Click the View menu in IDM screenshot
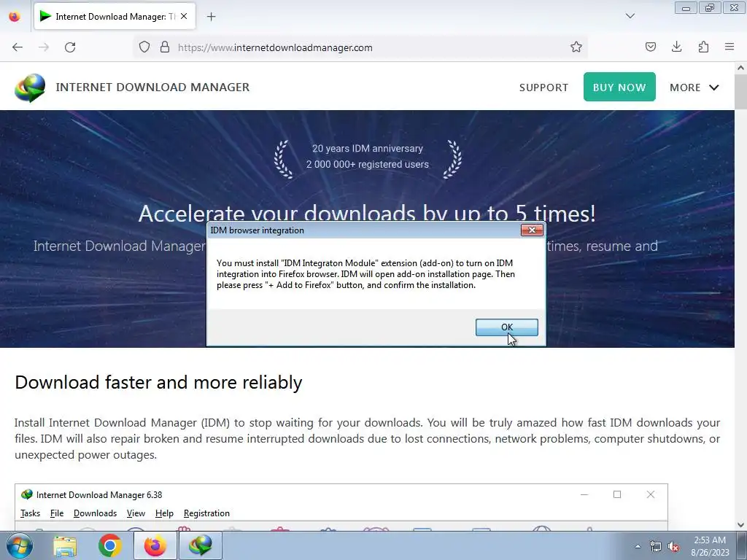Screen dimensions: 747x560 (x=136, y=513)
